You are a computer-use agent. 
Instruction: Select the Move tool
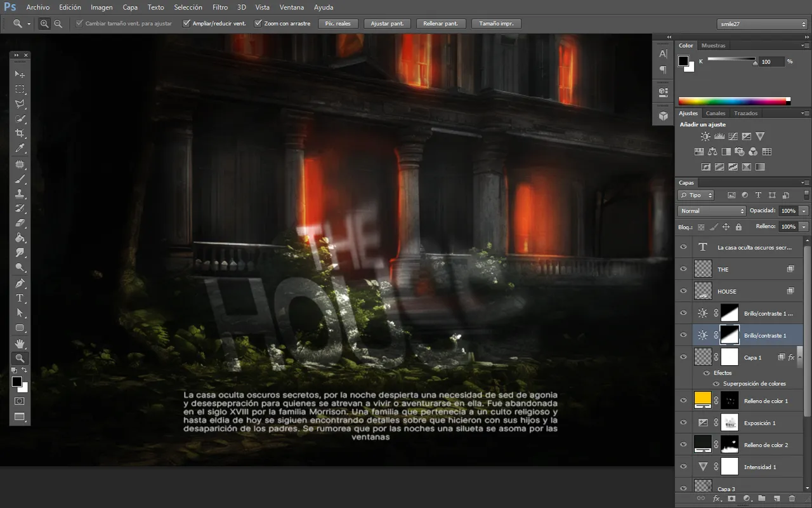(x=20, y=74)
